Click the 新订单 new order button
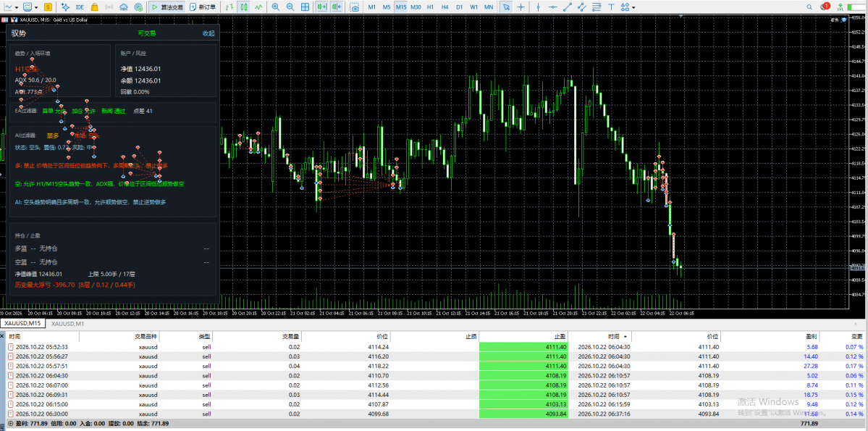This screenshot has height=431, width=868. coord(203,7)
